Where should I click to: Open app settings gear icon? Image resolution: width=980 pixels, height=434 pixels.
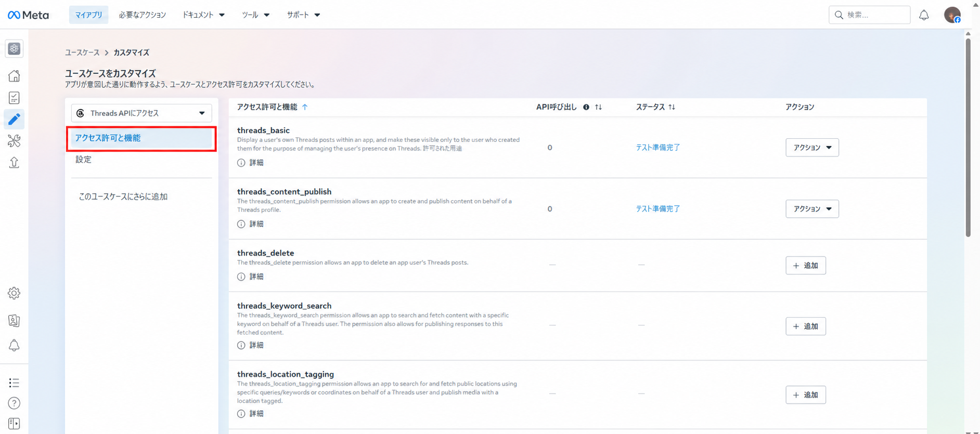(14, 293)
